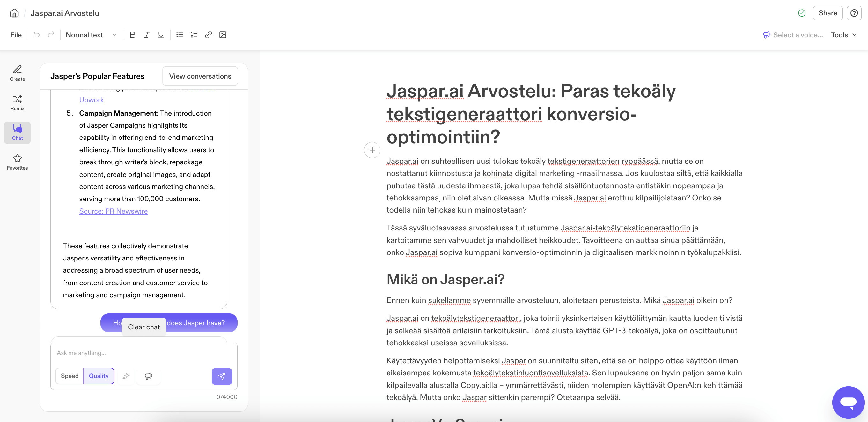Click the user chat message bubble
The image size is (868, 422).
coord(169,323)
